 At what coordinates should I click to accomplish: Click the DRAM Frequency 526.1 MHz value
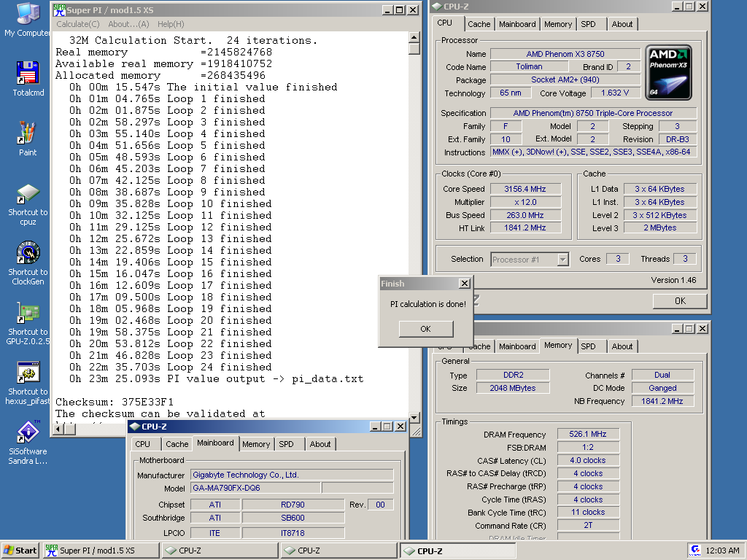click(588, 434)
